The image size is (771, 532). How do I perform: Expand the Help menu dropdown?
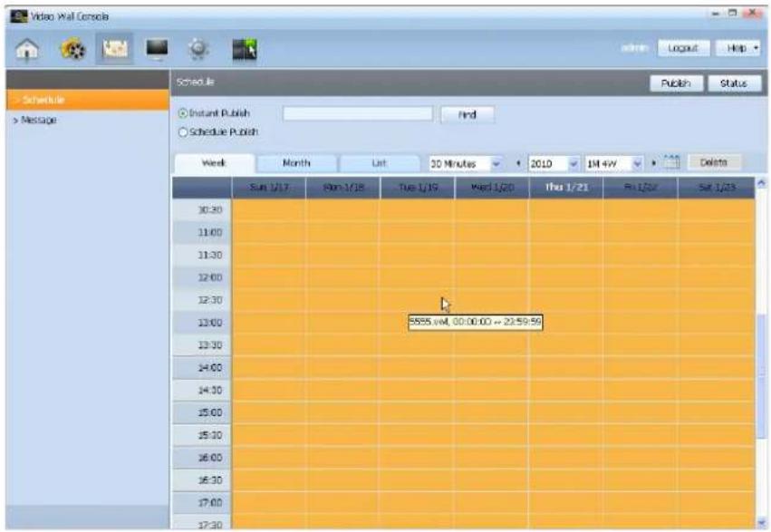click(x=738, y=48)
